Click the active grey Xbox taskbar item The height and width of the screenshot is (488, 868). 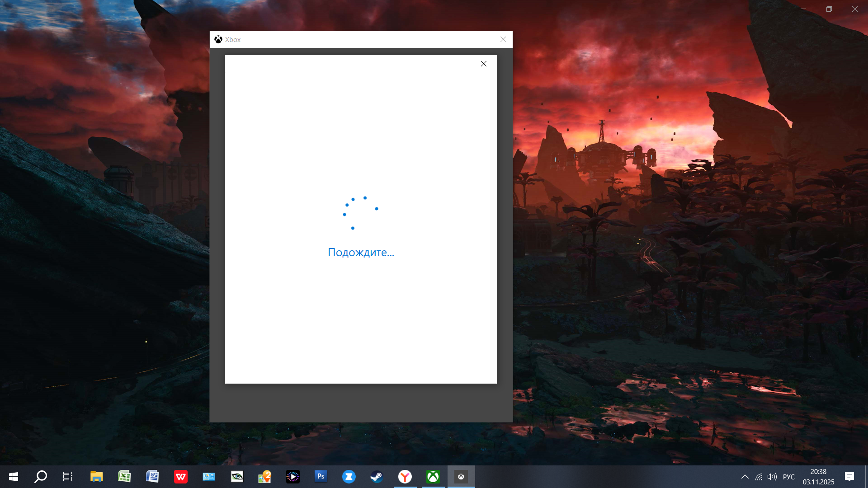click(x=461, y=477)
